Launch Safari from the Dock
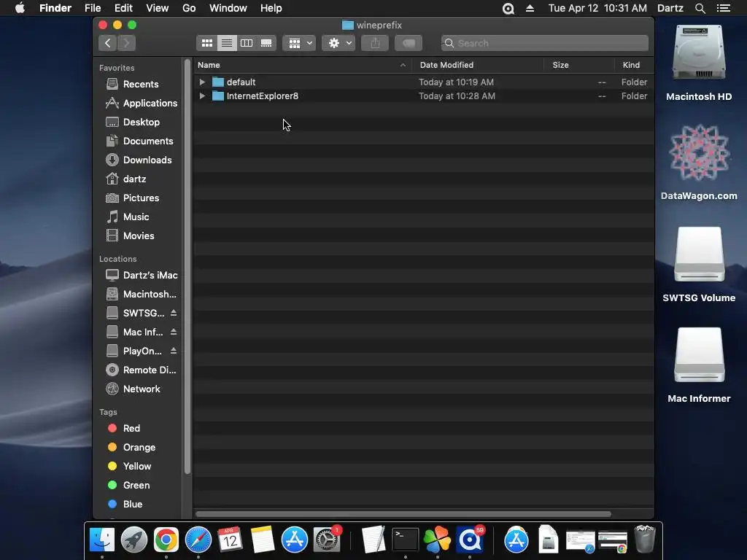 pyautogui.click(x=198, y=540)
